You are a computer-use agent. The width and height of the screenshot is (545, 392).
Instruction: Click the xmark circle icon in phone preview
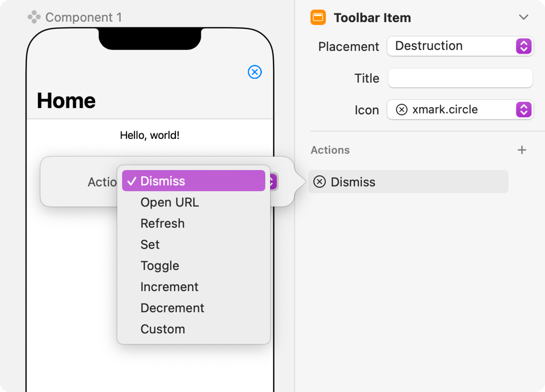255,72
